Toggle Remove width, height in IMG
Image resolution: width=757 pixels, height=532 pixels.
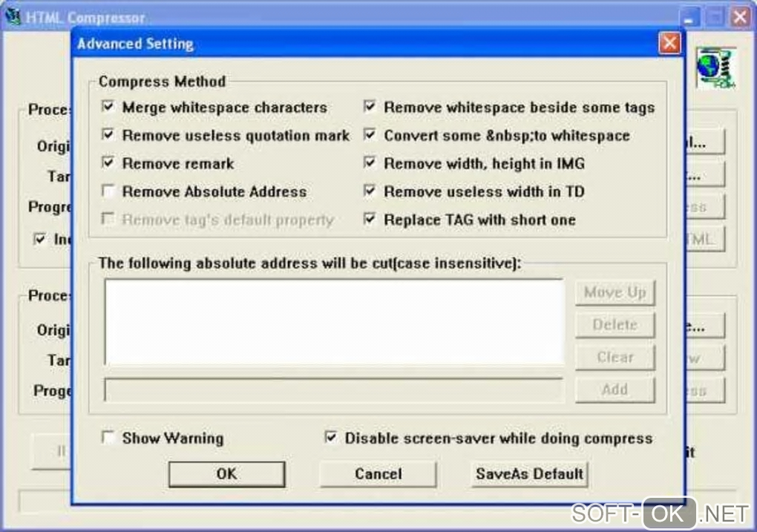370,162
